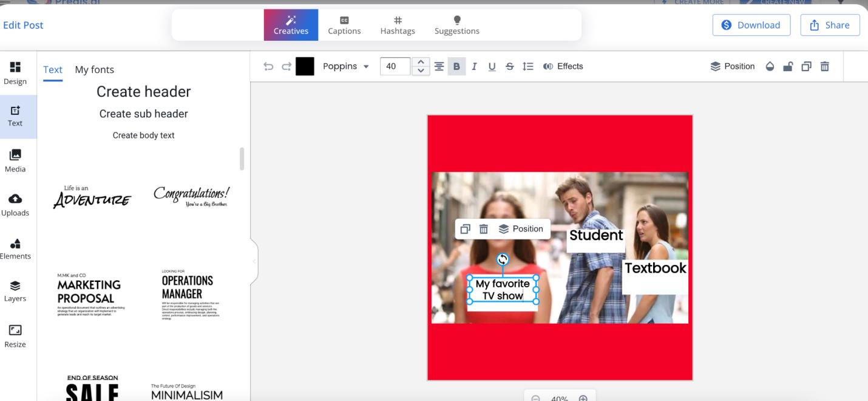Collapse the side panel with handle arrow

[254, 261]
